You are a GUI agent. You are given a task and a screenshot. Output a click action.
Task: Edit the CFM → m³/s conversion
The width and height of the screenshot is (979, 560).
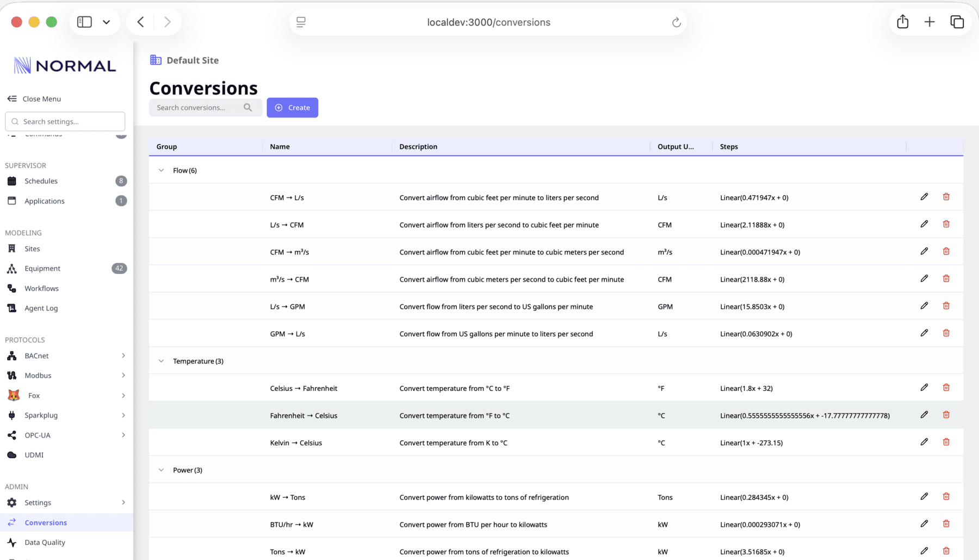(x=924, y=251)
